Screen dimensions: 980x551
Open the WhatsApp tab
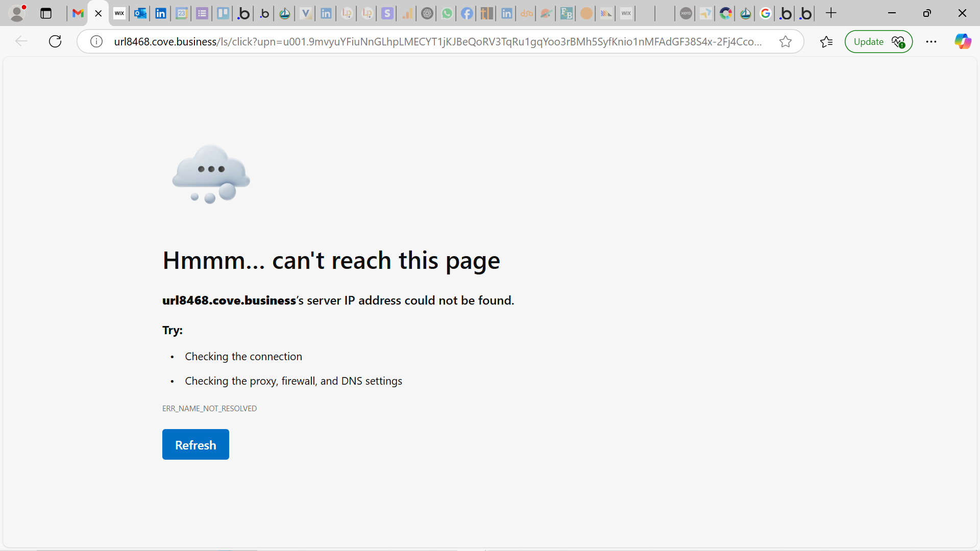447,14
